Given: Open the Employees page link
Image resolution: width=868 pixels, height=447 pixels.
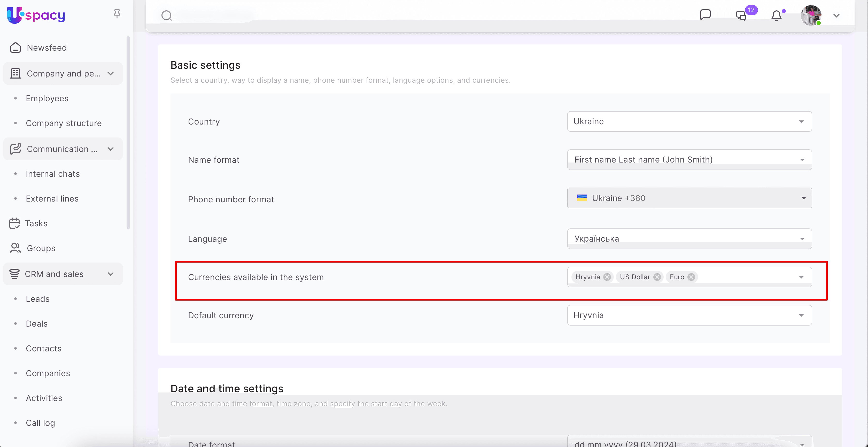Looking at the screenshot, I should (x=47, y=98).
